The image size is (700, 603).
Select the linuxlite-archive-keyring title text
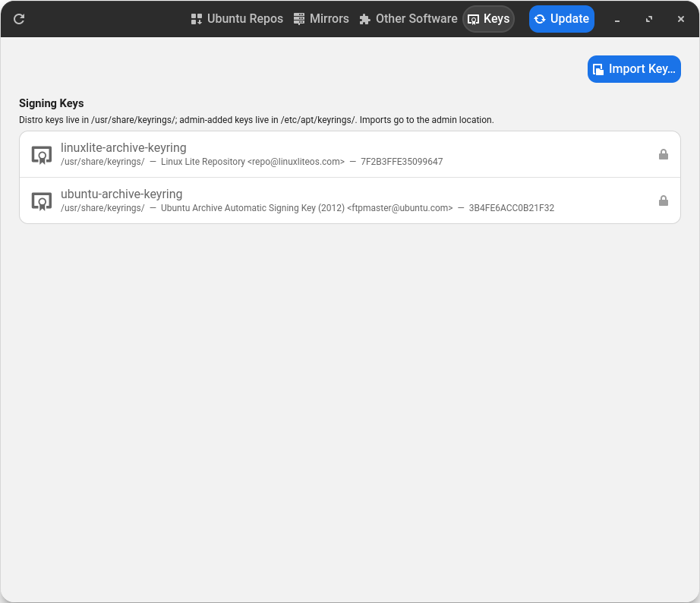tap(124, 147)
